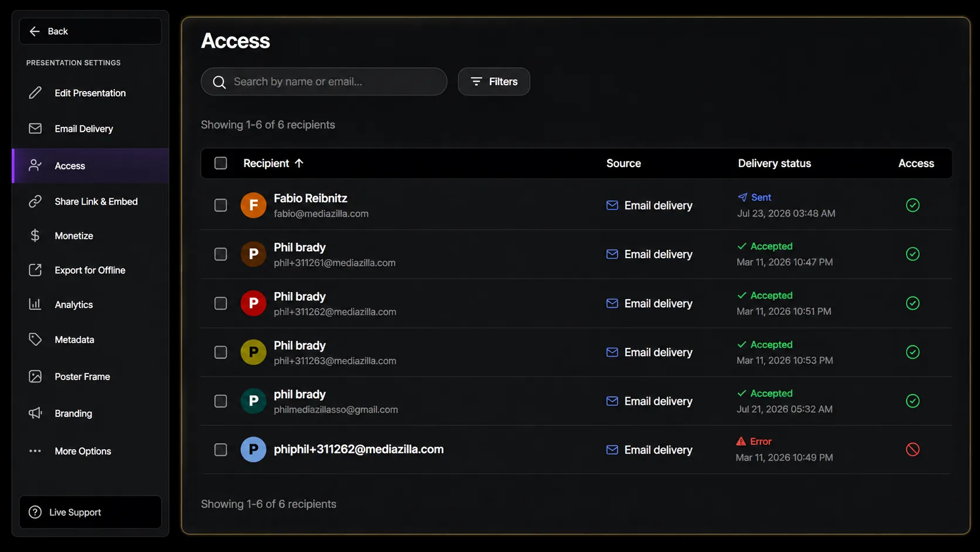Check the box for philmediazillasso@gmail.com
The image size is (980, 552).
[x=220, y=401]
